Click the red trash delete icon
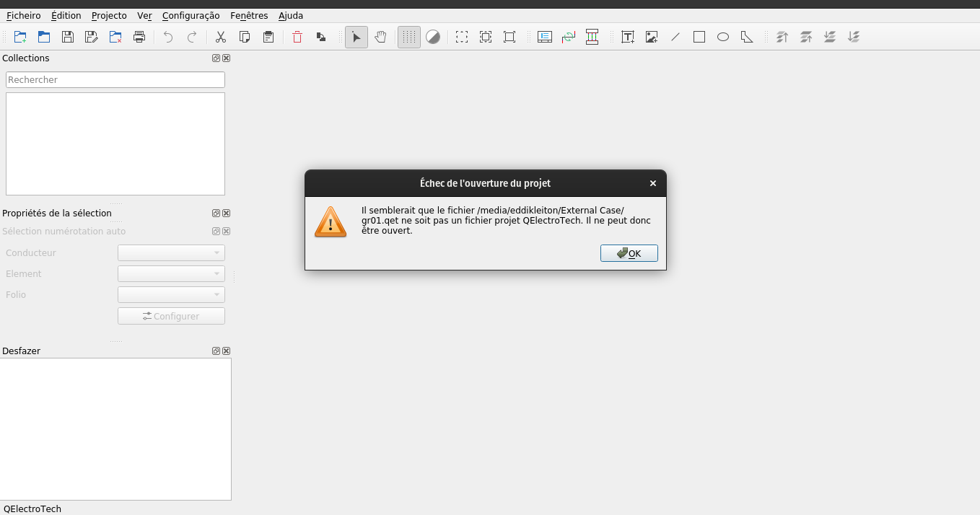 [297, 37]
